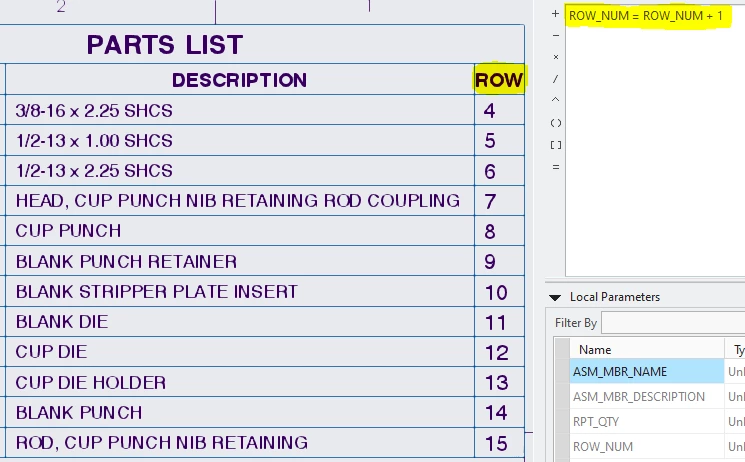Sort by the Name column header
Screen dimensions: 745x462
[647, 350]
